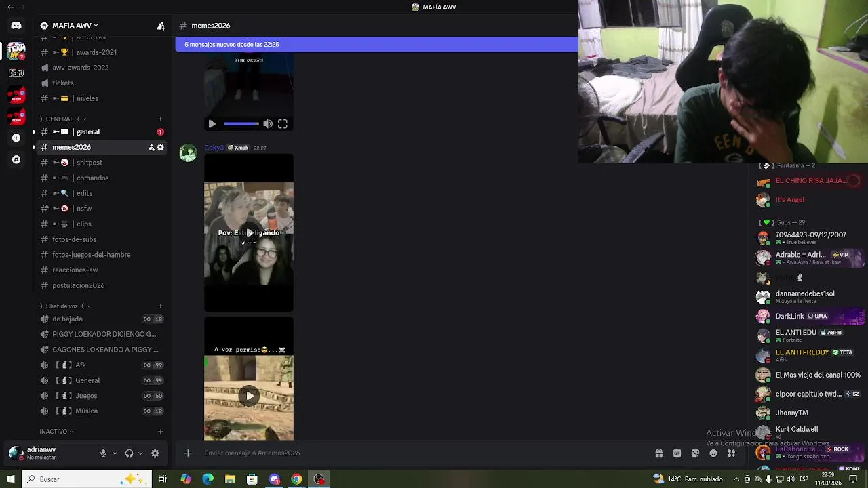Open Windows Start menu
Viewport: 868px width, 488px height.
[x=11, y=479]
